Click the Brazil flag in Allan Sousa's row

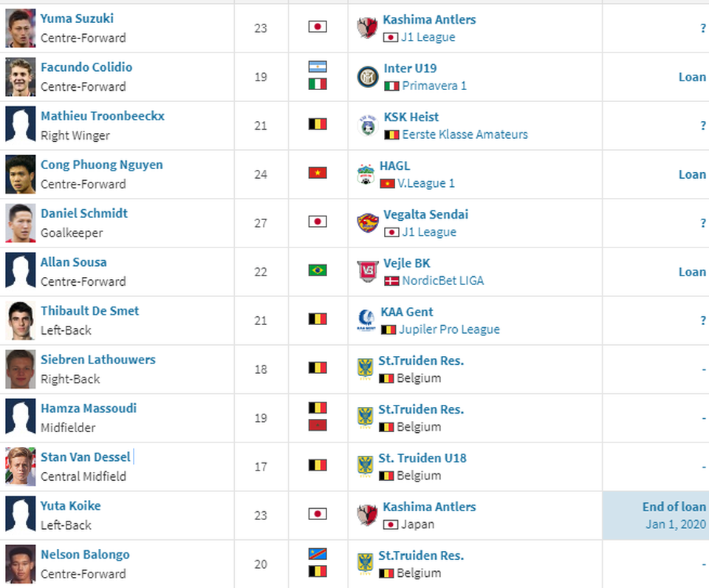click(x=318, y=270)
